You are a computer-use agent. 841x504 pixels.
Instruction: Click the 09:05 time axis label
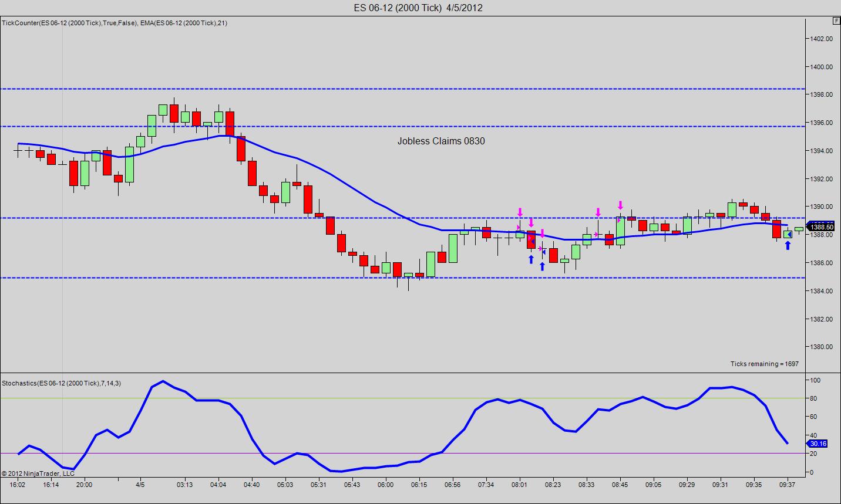click(x=653, y=485)
